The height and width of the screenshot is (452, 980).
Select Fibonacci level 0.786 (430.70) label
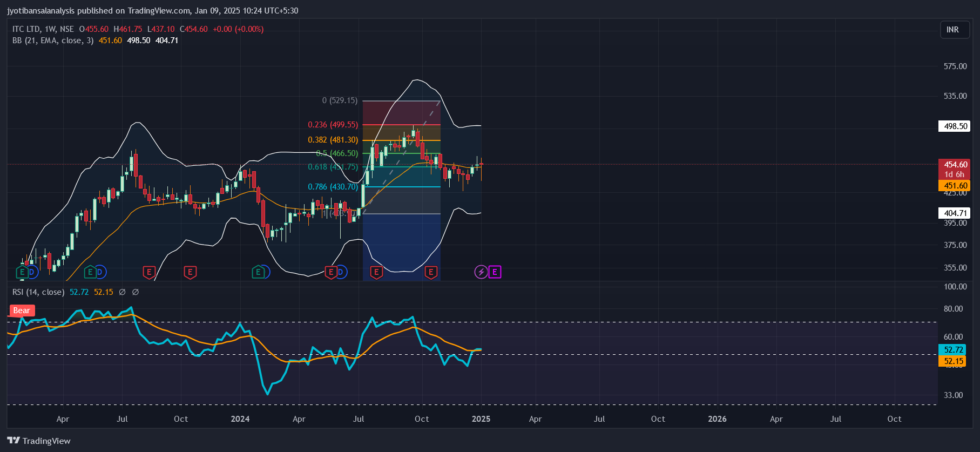pyautogui.click(x=333, y=187)
